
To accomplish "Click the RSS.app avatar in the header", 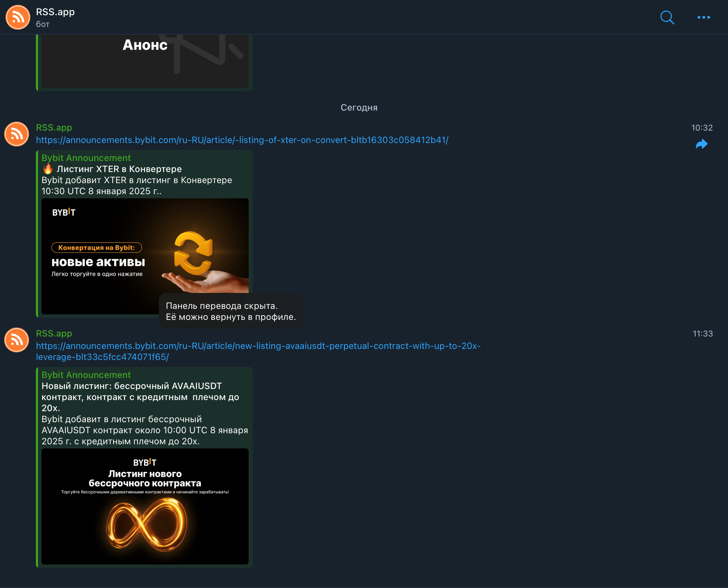I will click(x=18, y=17).
